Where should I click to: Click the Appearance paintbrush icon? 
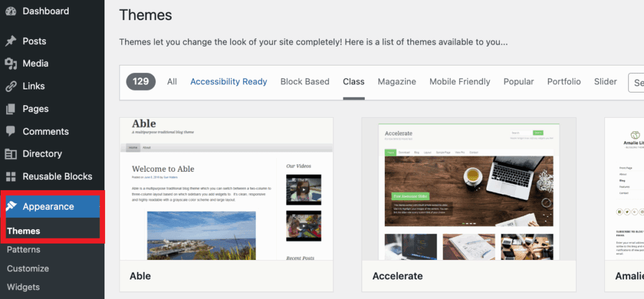[11, 206]
